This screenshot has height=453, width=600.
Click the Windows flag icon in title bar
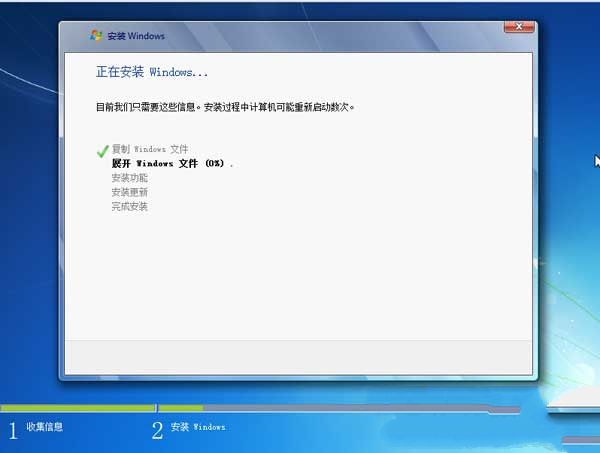click(97, 35)
